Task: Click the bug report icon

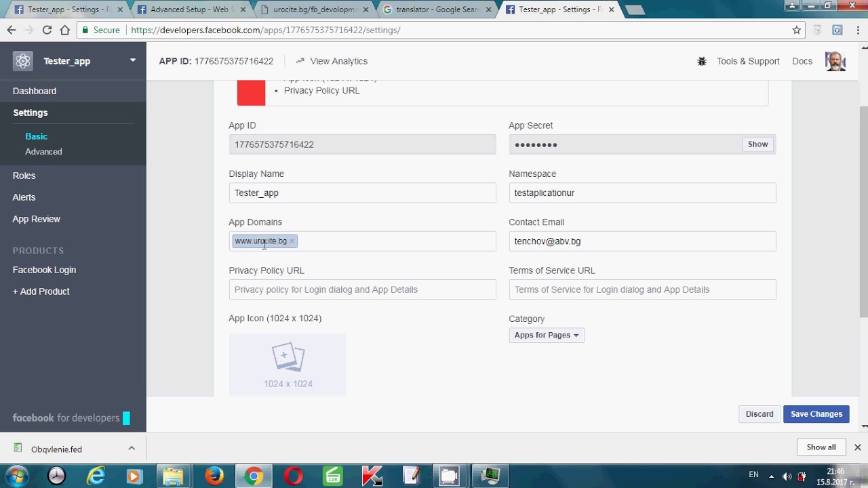Action: [702, 61]
